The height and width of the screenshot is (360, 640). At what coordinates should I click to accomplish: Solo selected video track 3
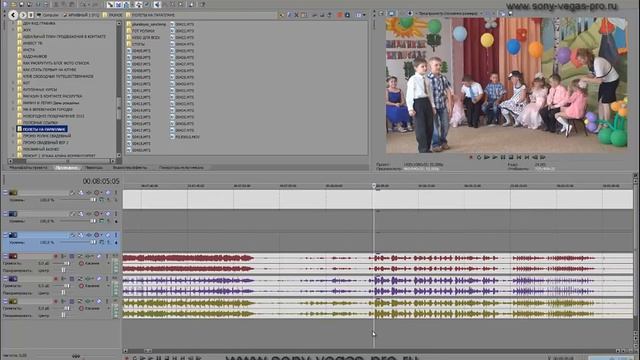click(116, 235)
